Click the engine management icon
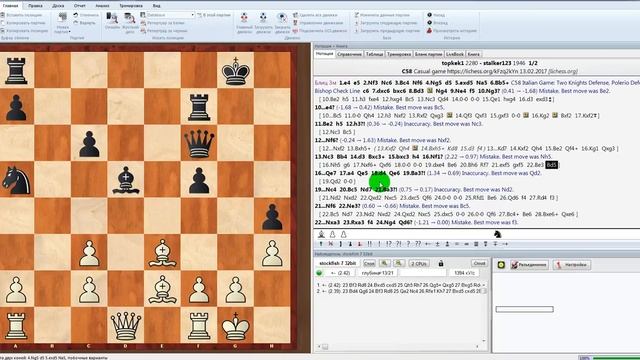The height and width of the screenshot is (360, 640). pyautogui.click(x=295, y=23)
